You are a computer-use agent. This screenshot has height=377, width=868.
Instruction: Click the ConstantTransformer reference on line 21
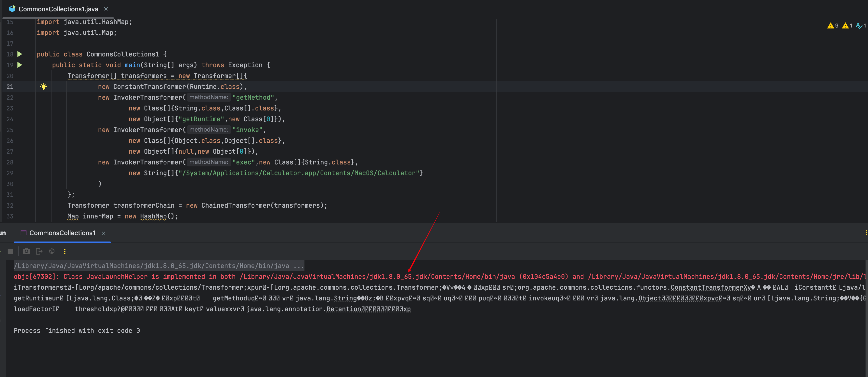(149, 87)
